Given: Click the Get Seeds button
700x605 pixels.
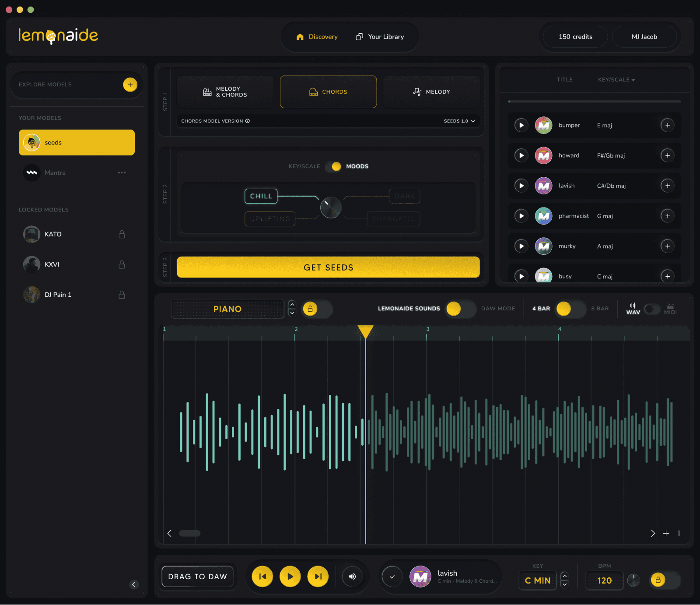Looking at the screenshot, I should pos(328,267).
